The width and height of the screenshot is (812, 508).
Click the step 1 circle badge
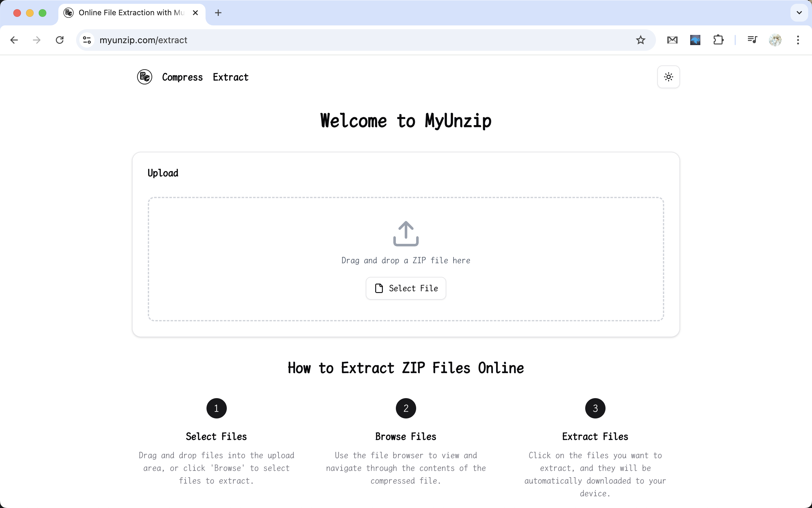pyautogui.click(x=216, y=408)
